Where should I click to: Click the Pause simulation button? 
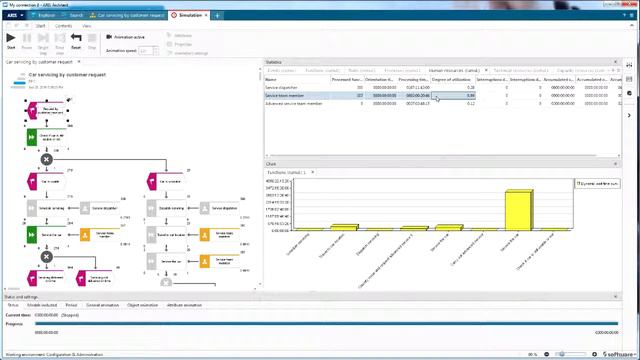pos(27,41)
